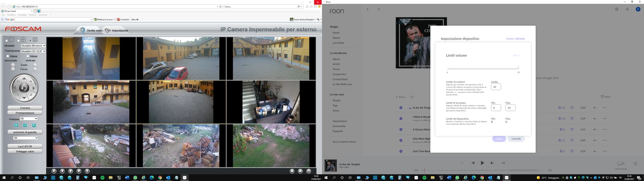Switch to the Impostazioni tab in Foscam
644x181 pixels.
pyautogui.click(x=116, y=31)
